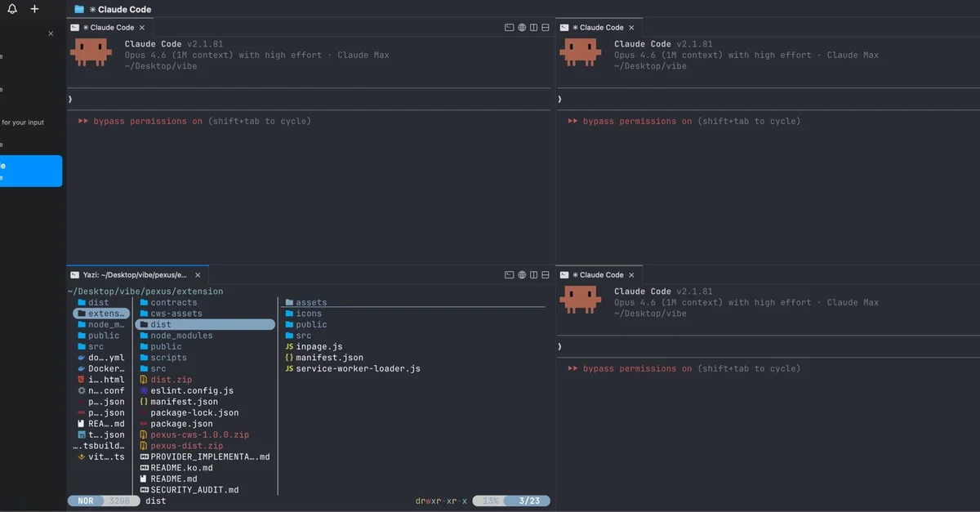This screenshot has width=980, height=512.
Task: Toggle bypass permissions in the top-left pane
Action: [147, 121]
